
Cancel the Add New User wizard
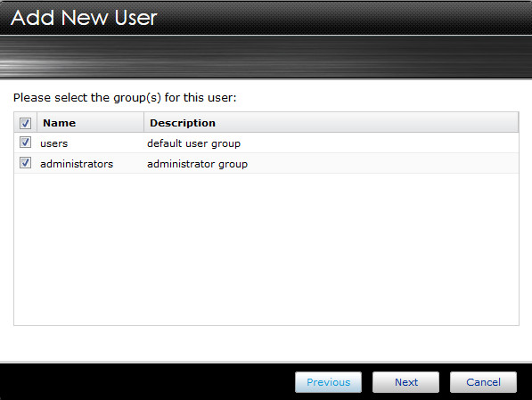483,382
